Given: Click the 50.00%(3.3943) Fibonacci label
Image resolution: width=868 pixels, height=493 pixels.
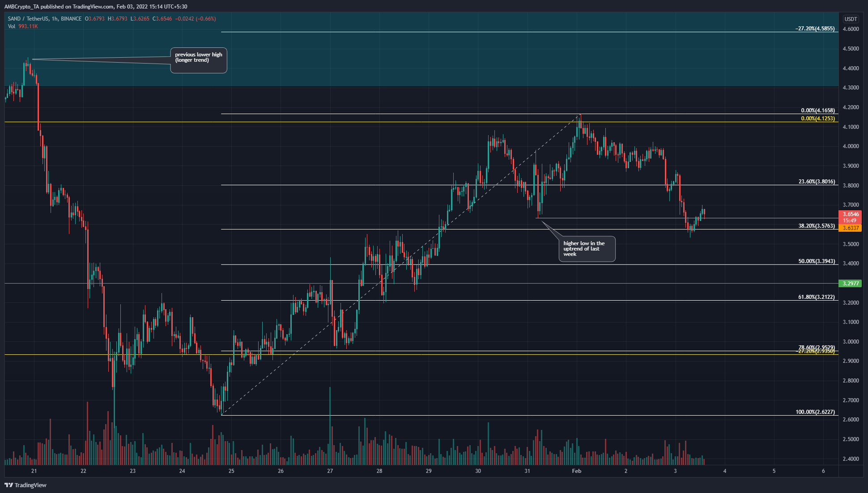Looking at the screenshot, I should (x=817, y=261).
